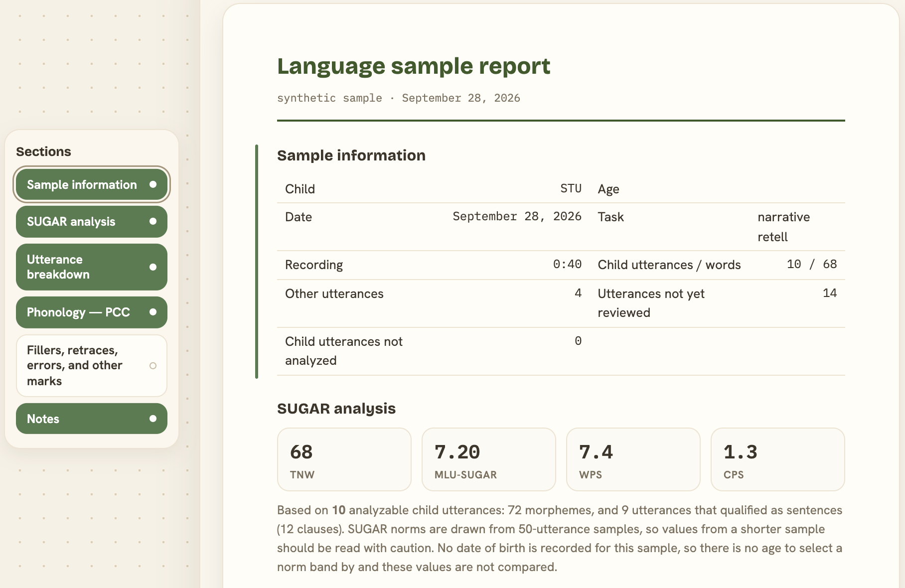
Task: Select the Child utterances not analyzed value 0
Action: [578, 341]
